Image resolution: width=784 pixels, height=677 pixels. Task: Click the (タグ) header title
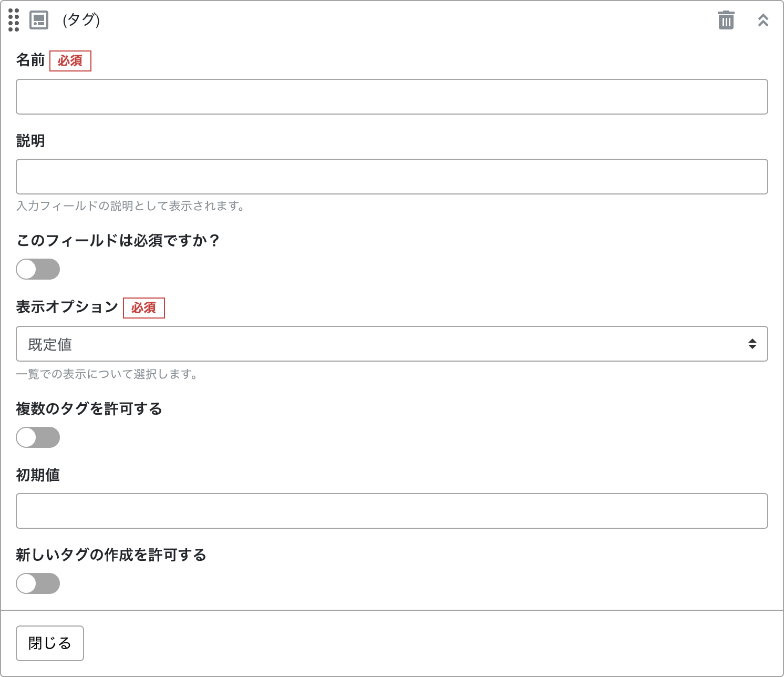coord(81,20)
